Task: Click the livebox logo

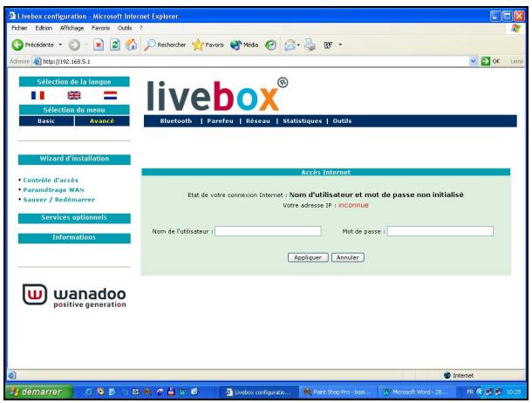Action: [217, 95]
